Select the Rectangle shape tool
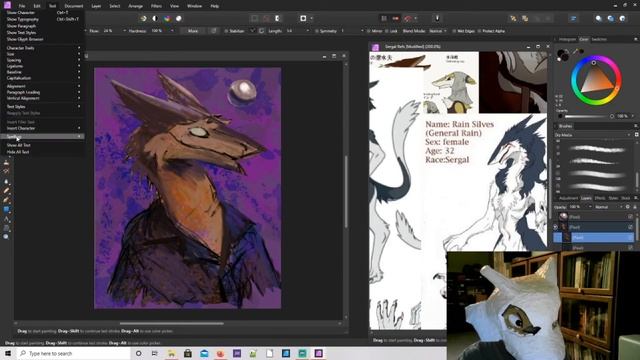 click(6, 209)
